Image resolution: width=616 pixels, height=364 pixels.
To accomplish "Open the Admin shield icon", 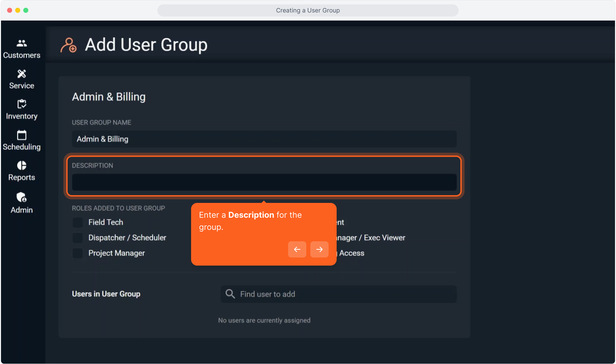I will 22,197.
